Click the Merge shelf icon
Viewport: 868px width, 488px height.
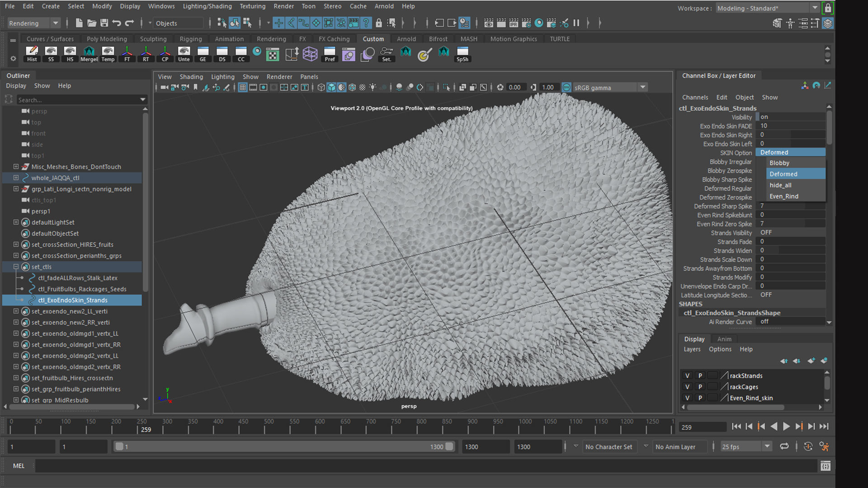[89, 54]
